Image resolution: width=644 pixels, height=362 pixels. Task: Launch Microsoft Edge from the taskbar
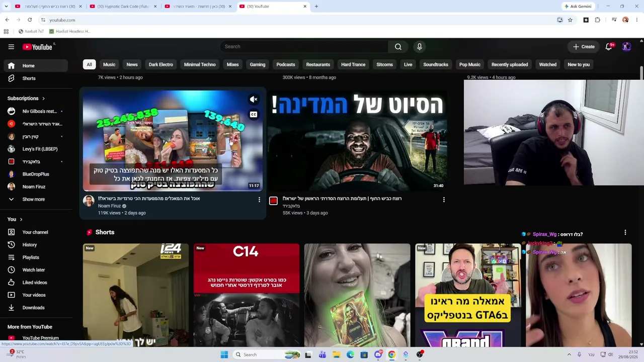tap(350, 354)
